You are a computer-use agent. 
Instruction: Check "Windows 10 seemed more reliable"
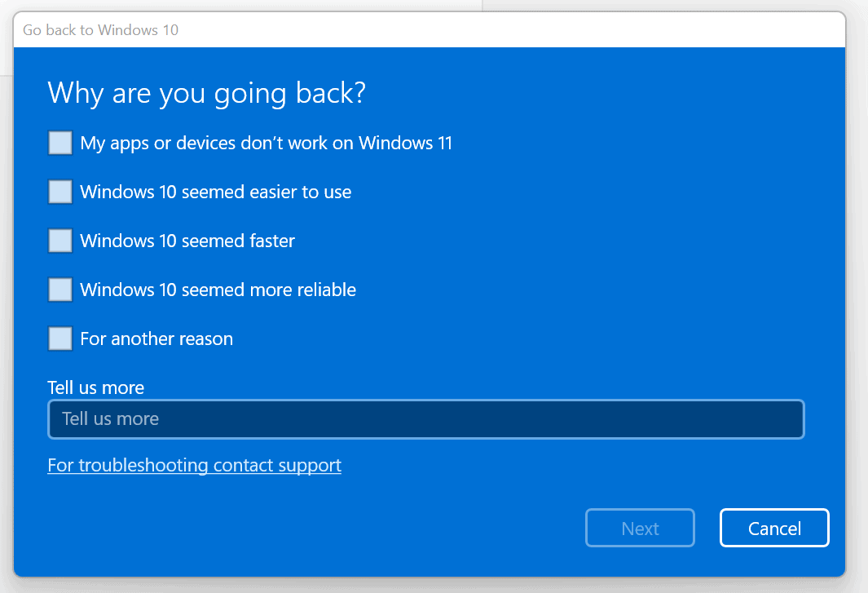(59, 290)
